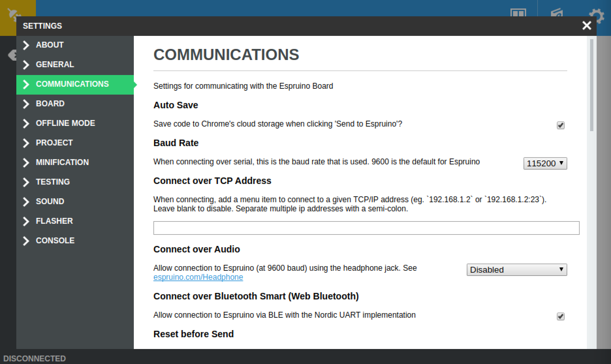Click the chevron icon beside SOUND
Viewport: 611px width, 364px height.
[x=26, y=202]
